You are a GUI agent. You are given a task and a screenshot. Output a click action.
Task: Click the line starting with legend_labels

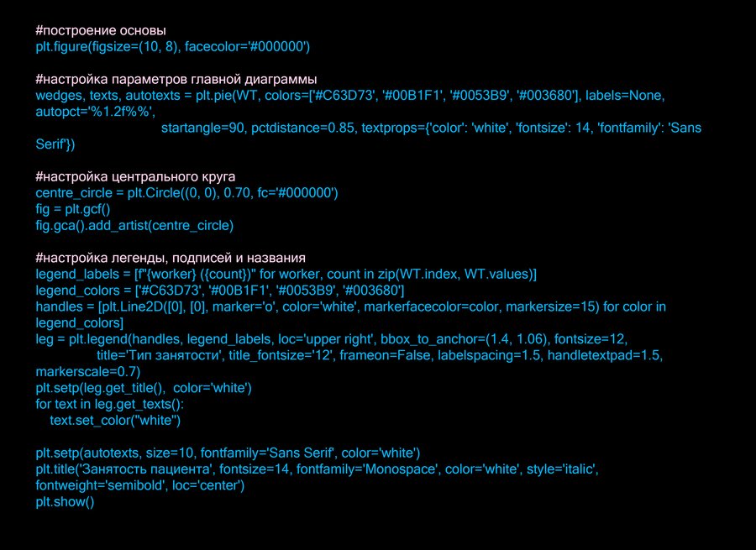286,275
